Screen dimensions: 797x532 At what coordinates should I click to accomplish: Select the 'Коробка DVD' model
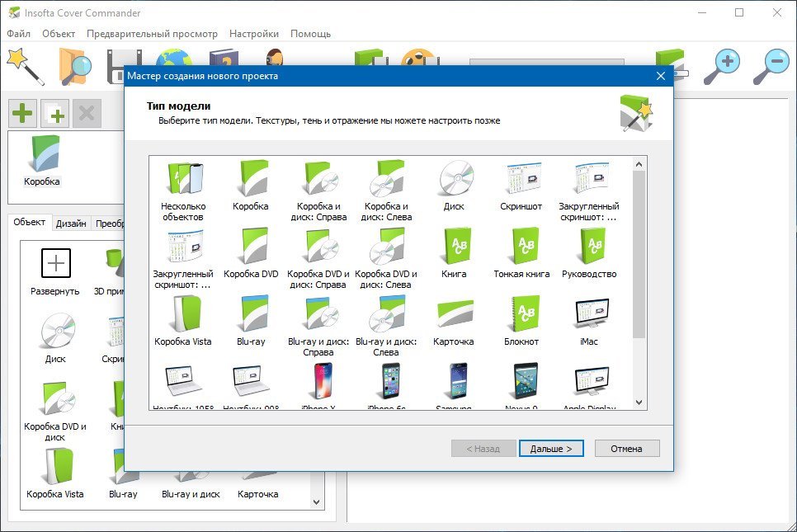click(x=251, y=254)
